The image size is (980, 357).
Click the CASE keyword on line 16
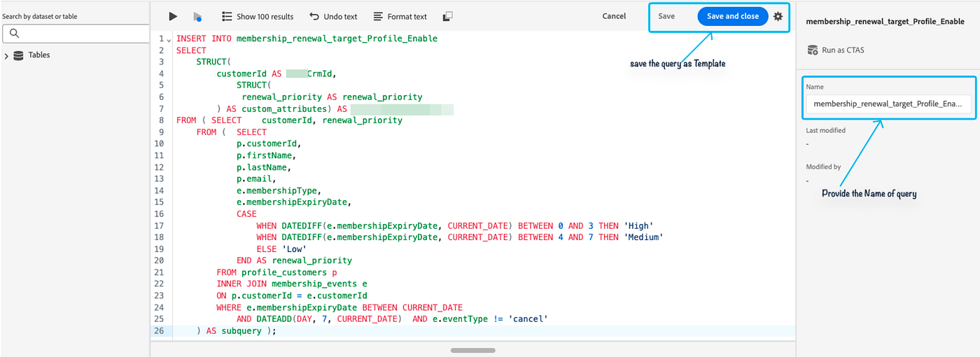click(246, 213)
